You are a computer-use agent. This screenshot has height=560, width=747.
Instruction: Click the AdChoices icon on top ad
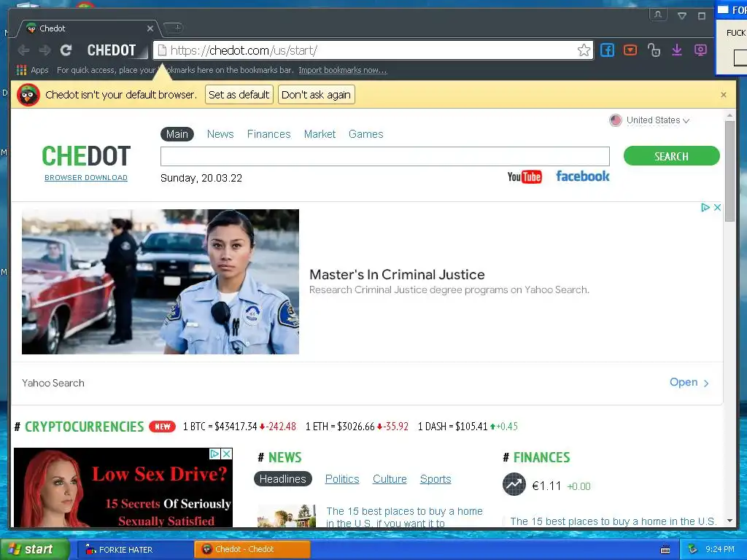705,208
